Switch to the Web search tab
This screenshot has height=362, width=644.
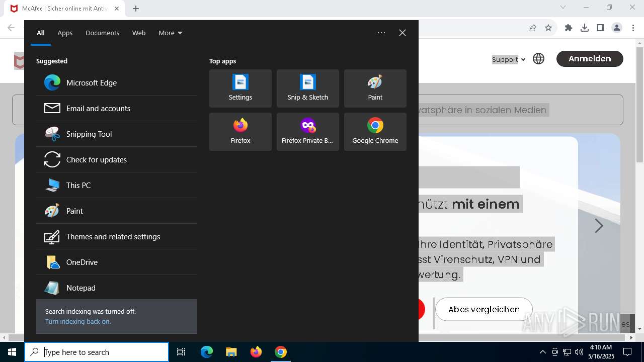pos(139,33)
